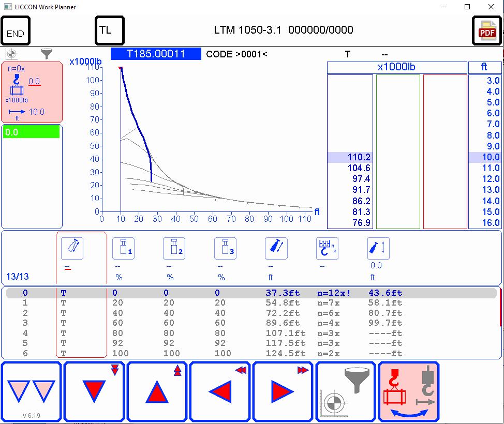The width and height of the screenshot is (504, 424).
Task: Close the LICCON Work Planner window
Action: tap(491, 7)
